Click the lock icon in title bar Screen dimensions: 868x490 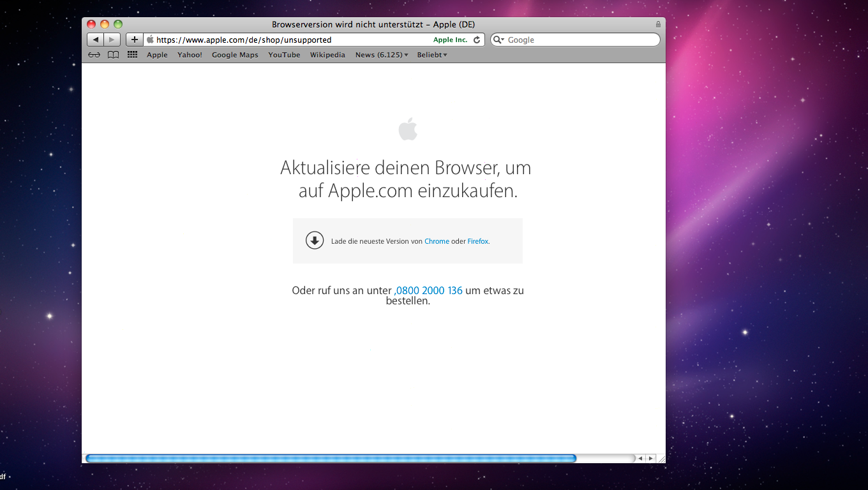click(x=658, y=24)
